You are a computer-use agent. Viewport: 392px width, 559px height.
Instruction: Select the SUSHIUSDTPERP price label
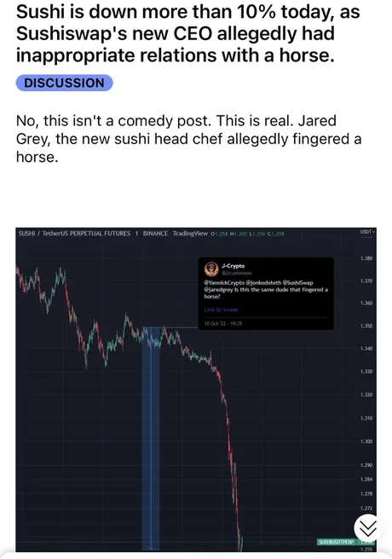(x=336, y=542)
